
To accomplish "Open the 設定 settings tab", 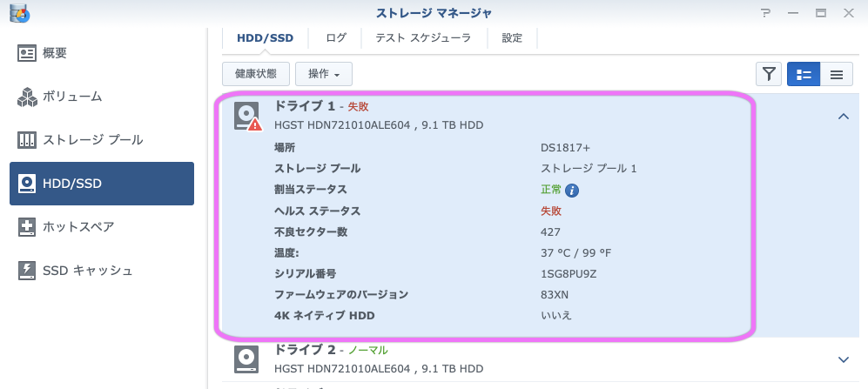I will click(x=512, y=37).
